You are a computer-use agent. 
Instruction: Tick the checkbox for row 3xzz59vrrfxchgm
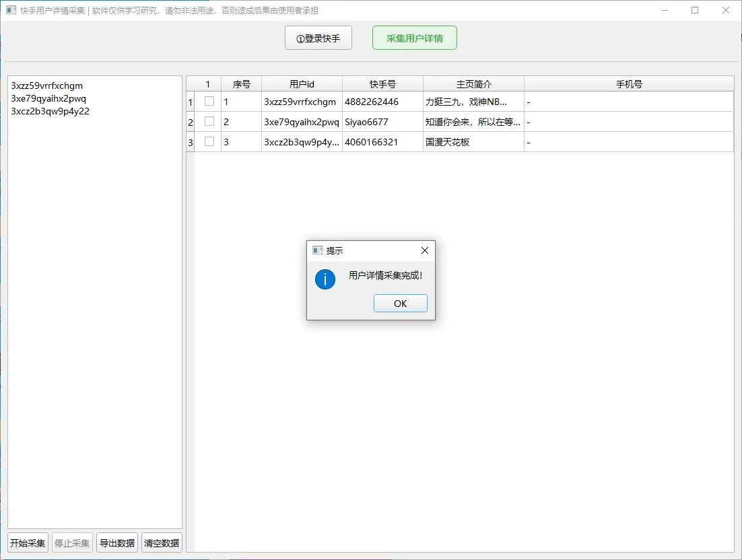(209, 101)
